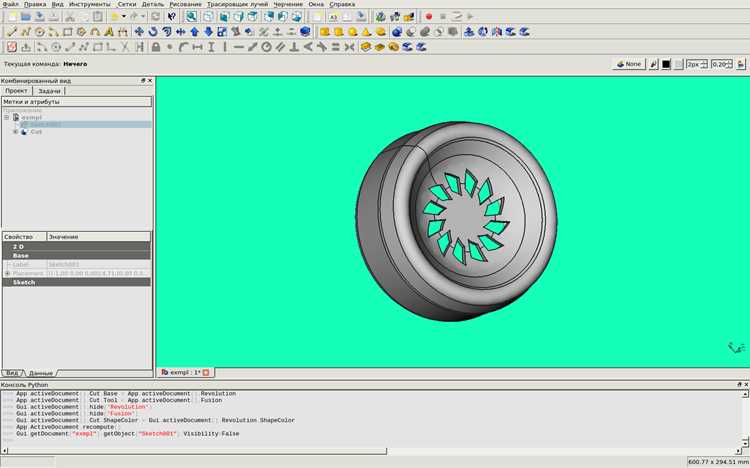Open the Инструменты menu
This screenshot has height=468, width=750.
click(x=89, y=4)
